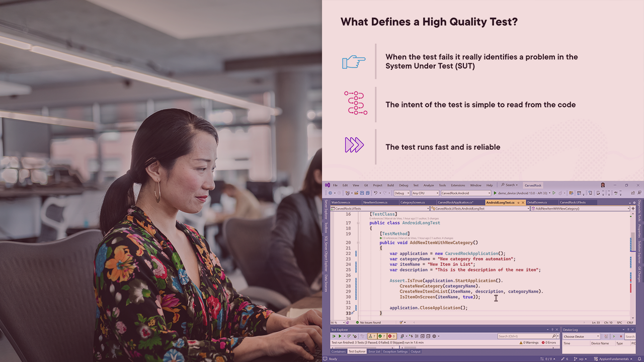The width and height of the screenshot is (644, 362).
Task: Click the Visual Studio logo icon
Action: click(327, 185)
